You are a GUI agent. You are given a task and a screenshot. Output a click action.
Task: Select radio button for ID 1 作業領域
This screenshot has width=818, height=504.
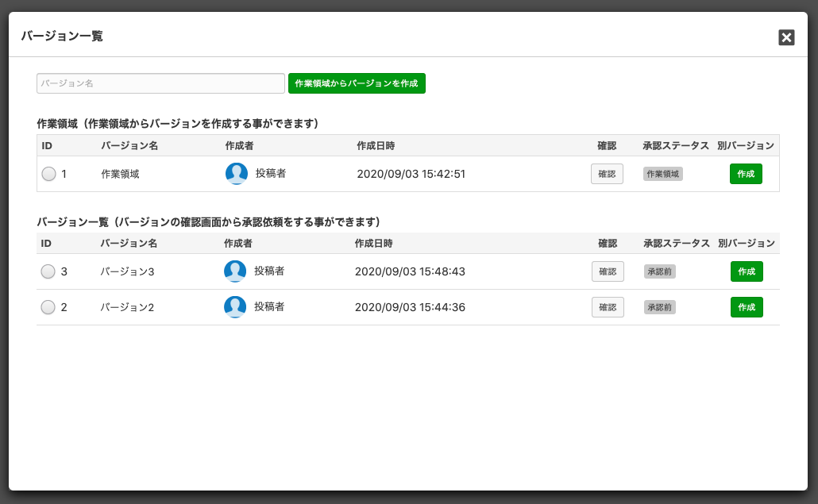click(x=48, y=174)
